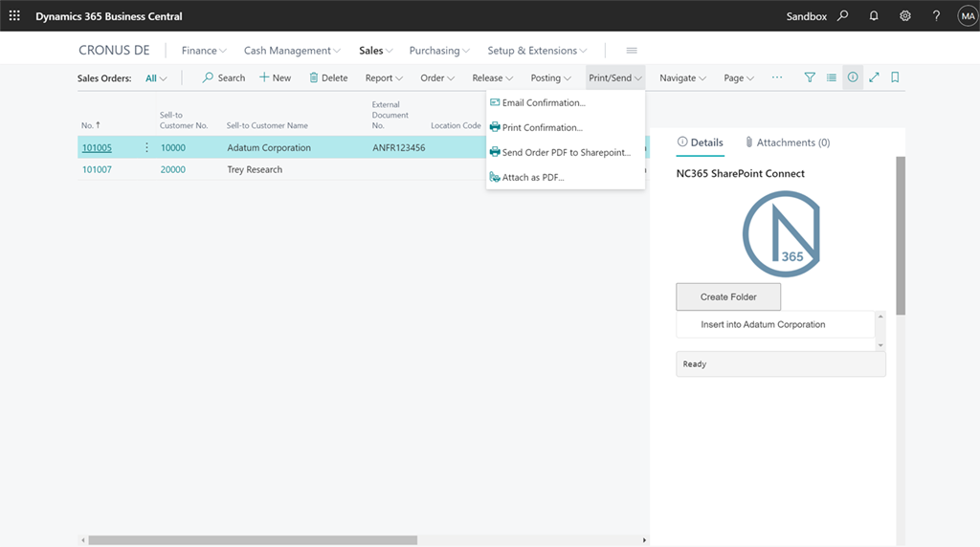
Task: Select the Adatum Corporation cell
Action: coord(269,147)
